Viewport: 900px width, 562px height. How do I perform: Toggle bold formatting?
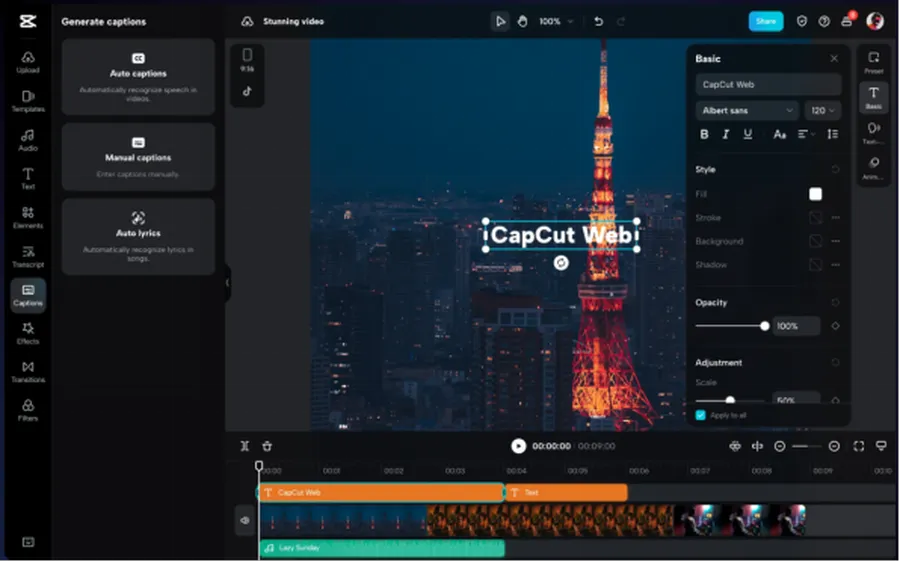[x=704, y=134]
